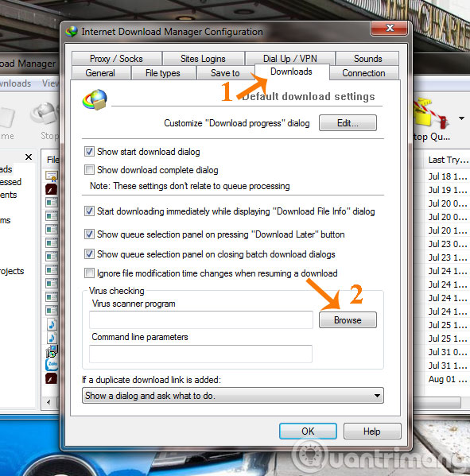Image resolution: width=470 pixels, height=476 pixels.
Task: Switch to the Proxy / Socks tab
Action: point(116,58)
